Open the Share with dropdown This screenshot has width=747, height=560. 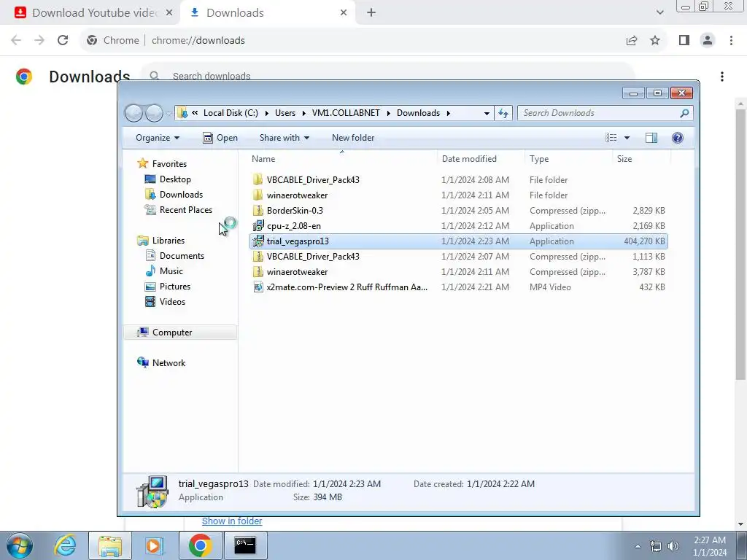point(285,138)
